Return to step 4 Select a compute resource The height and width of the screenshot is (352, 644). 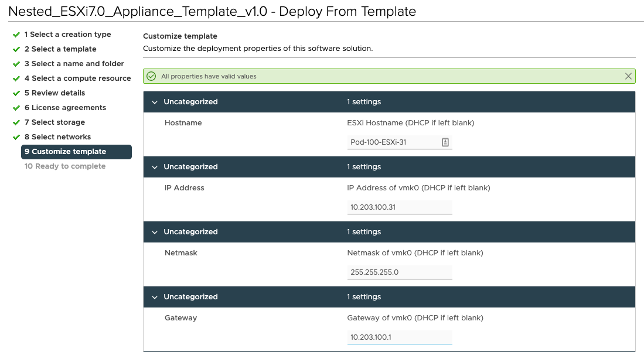pyautogui.click(x=77, y=78)
